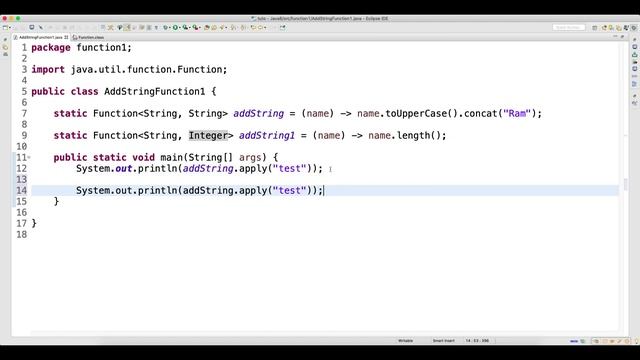This screenshot has width=640, height=360.
Task: Open the New dropdown arrow in toolbar
Action: click(x=10, y=28)
